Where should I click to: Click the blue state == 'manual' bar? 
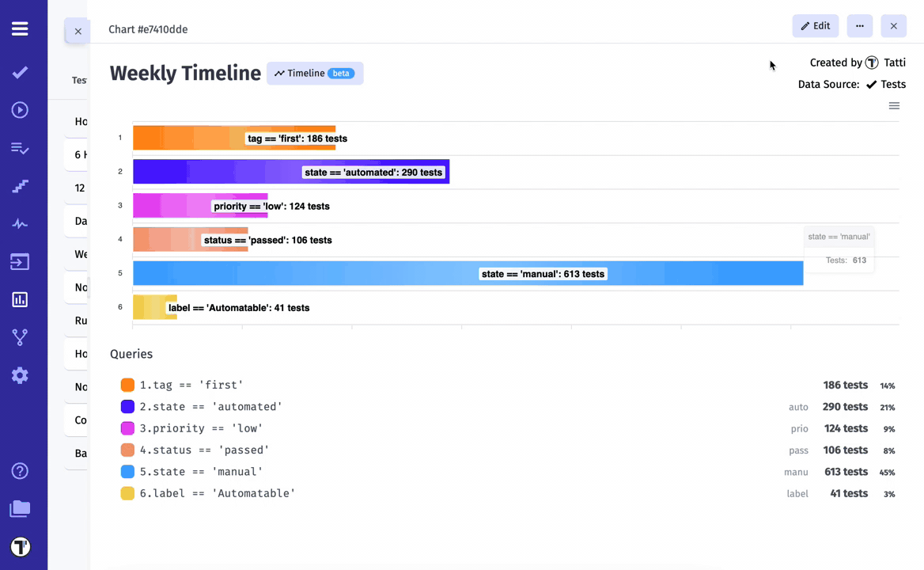[468, 273]
